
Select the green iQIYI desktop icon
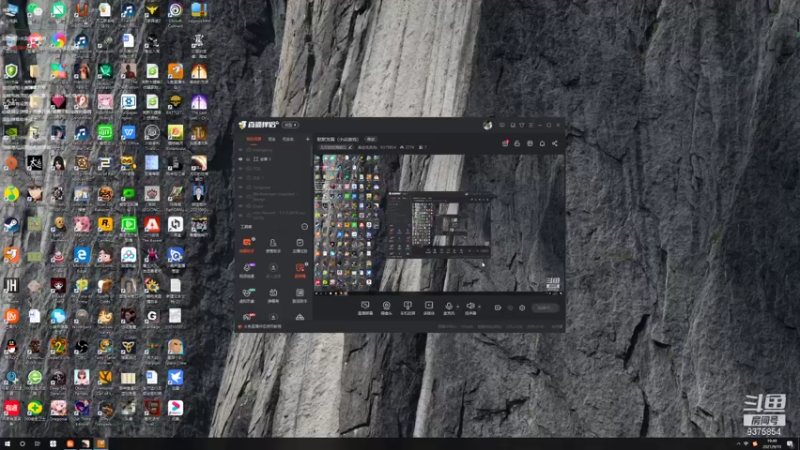[x=105, y=133]
